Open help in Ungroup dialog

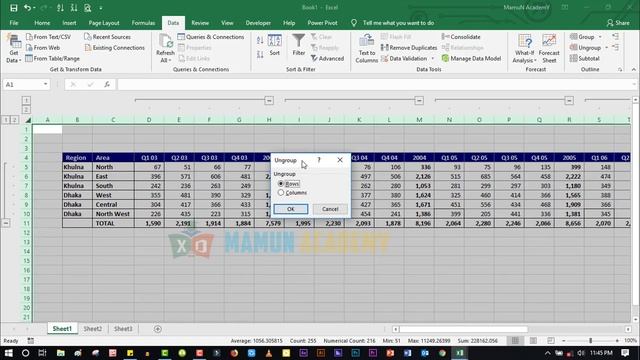pyautogui.click(x=319, y=160)
